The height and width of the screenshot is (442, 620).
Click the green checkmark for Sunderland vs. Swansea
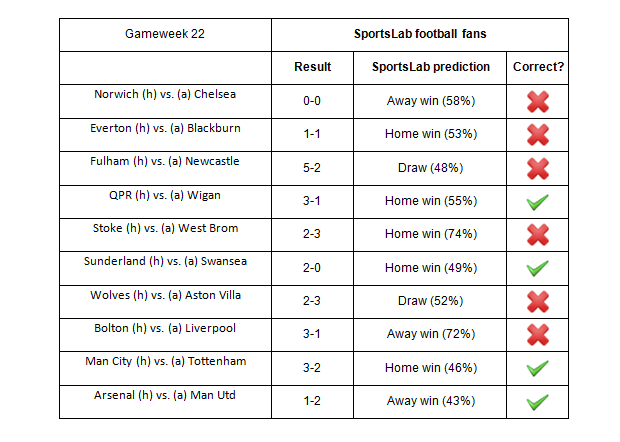(x=537, y=267)
